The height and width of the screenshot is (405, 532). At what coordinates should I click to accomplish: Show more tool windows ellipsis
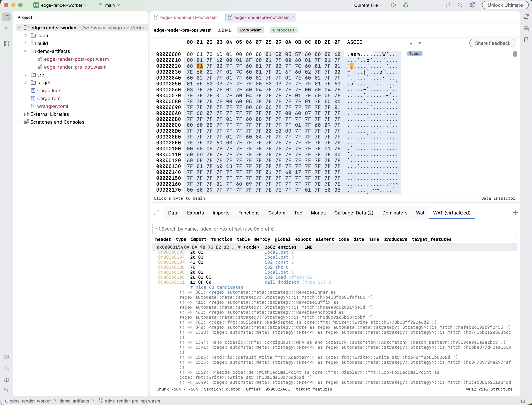coord(6,55)
